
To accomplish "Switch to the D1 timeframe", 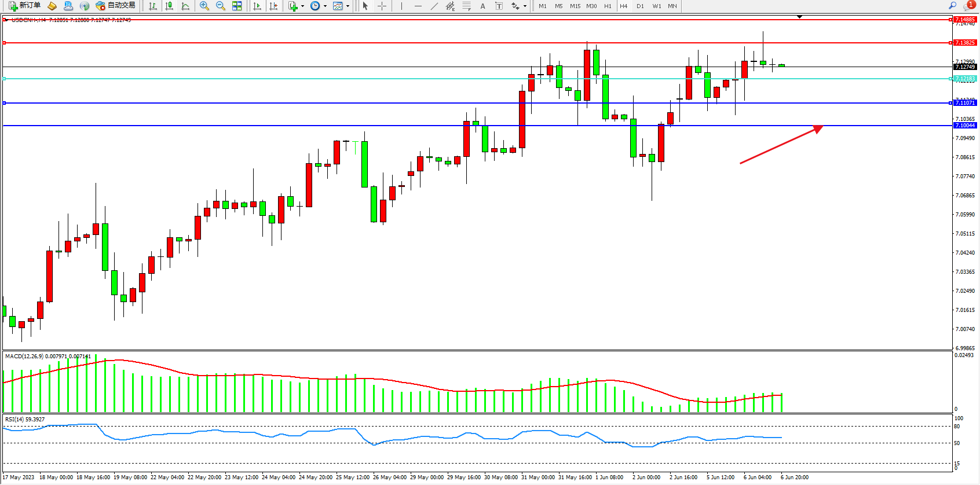I will [640, 6].
